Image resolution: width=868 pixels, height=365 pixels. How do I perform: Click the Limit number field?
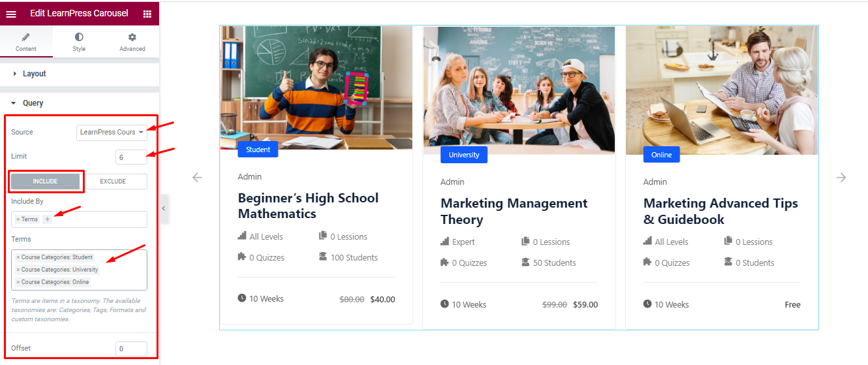tap(131, 157)
